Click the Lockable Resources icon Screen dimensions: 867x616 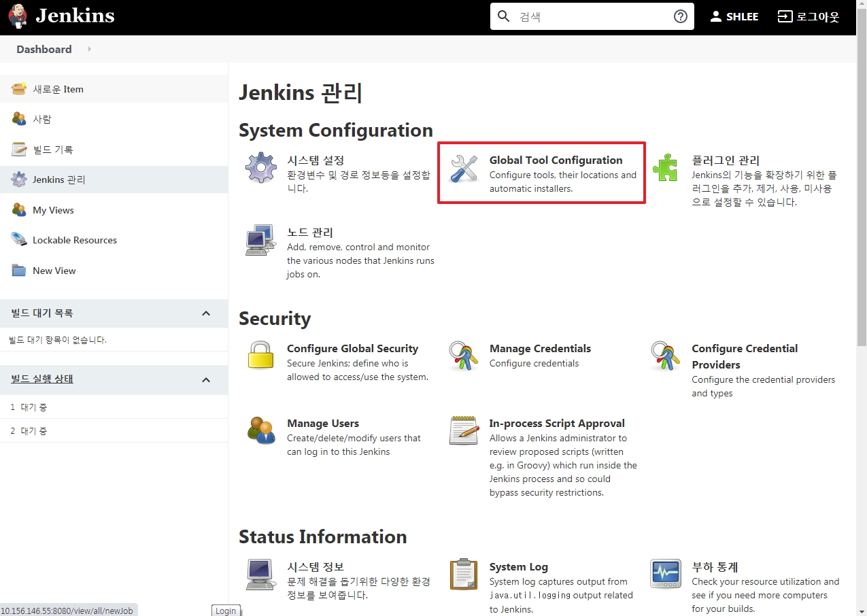(x=19, y=240)
